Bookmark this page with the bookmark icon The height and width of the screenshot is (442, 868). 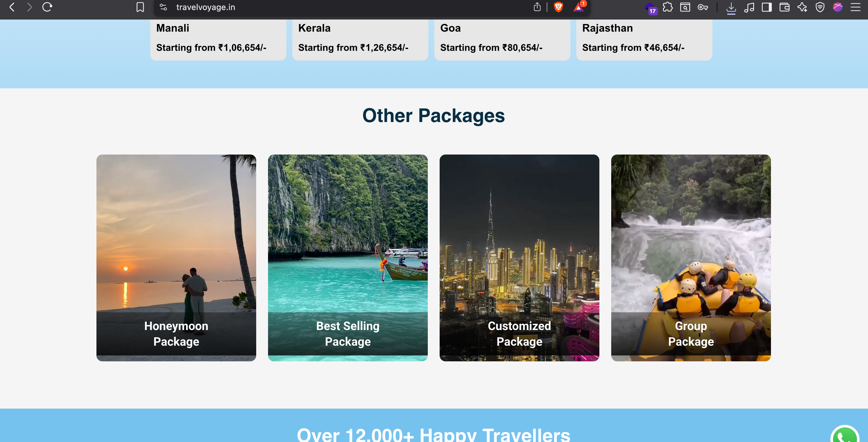click(x=140, y=7)
